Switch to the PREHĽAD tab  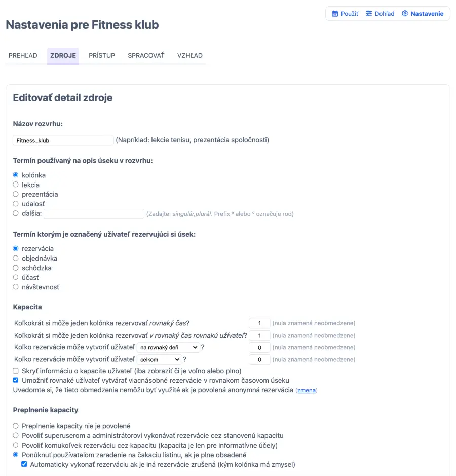(x=23, y=56)
